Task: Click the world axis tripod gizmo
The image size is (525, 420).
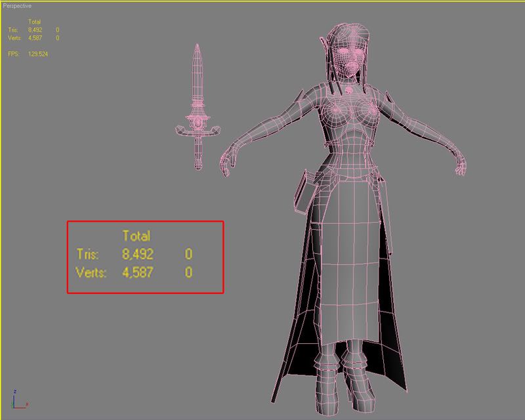Action: pyautogui.click(x=18, y=400)
